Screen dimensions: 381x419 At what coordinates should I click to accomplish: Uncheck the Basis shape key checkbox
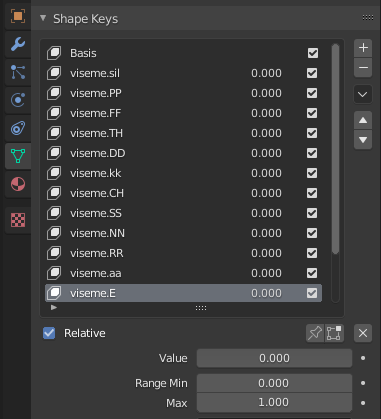(313, 53)
